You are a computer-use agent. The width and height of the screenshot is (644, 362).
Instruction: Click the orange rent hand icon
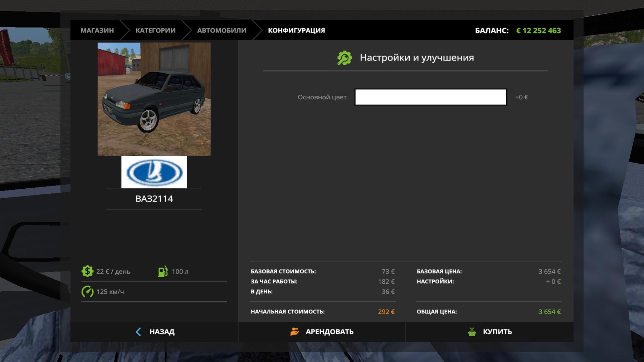click(294, 332)
